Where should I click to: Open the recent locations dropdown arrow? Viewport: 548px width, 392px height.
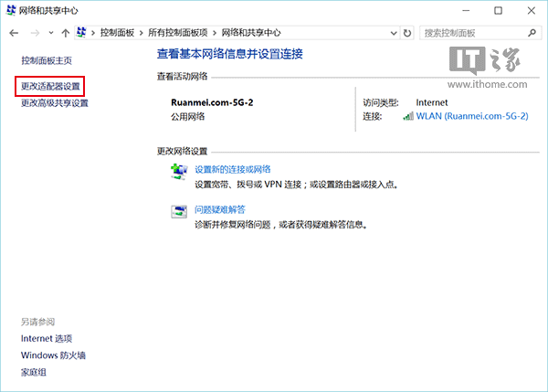pyautogui.click(x=49, y=33)
